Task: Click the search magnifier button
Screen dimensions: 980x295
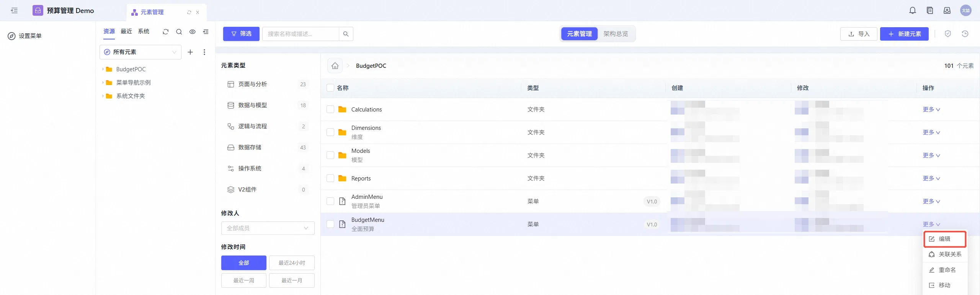Action: coord(346,34)
